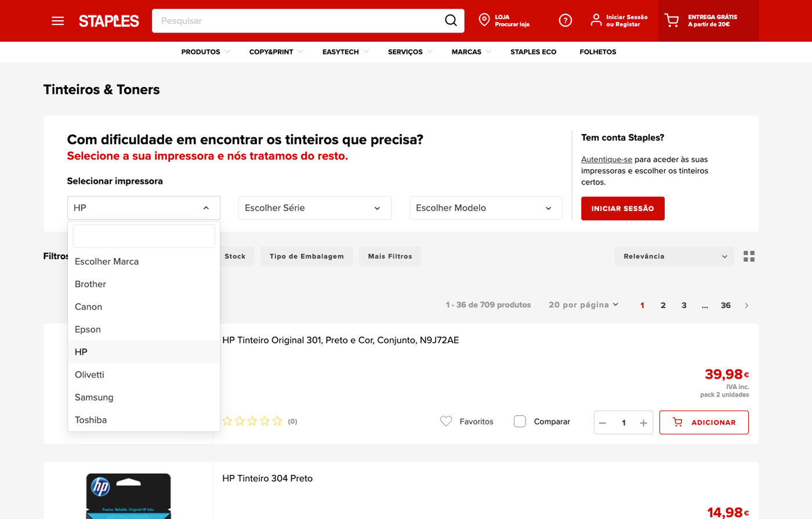The width and height of the screenshot is (812, 519).
Task: Expand the Serviços nav menu
Action: click(410, 52)
